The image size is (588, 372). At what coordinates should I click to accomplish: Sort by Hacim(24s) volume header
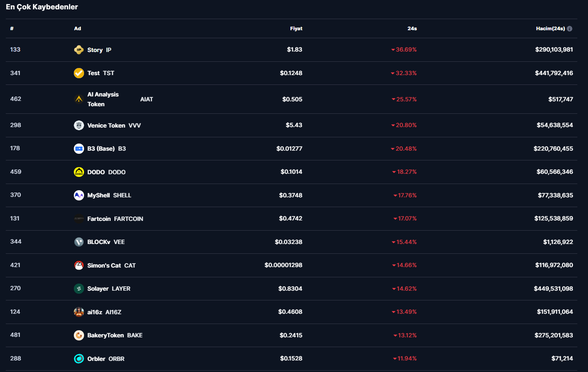click(550, 28)
